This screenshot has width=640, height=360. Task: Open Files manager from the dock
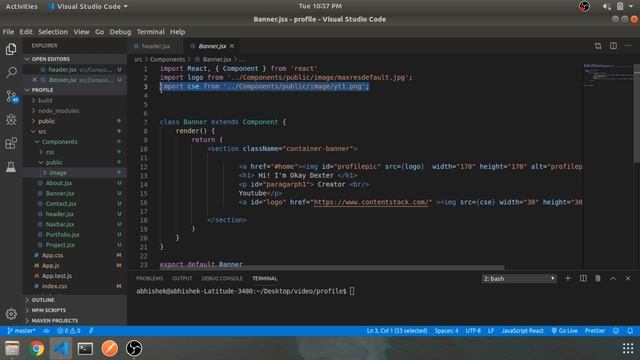(12, 349)
